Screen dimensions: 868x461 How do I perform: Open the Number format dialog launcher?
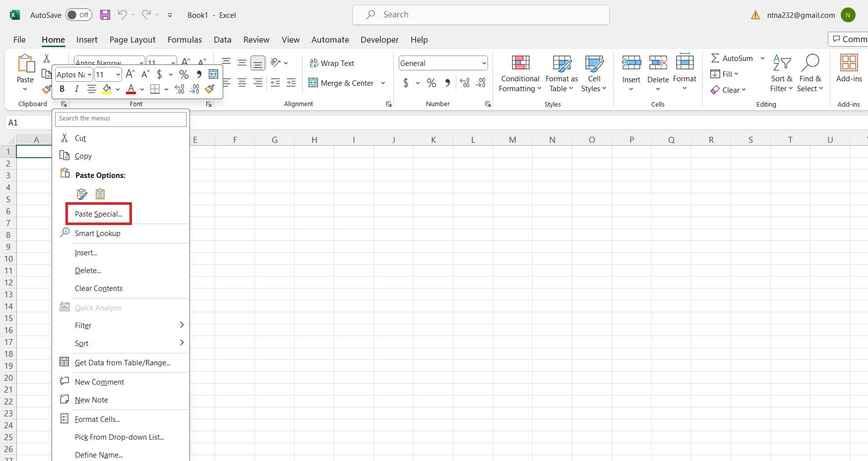click(488, 104)
